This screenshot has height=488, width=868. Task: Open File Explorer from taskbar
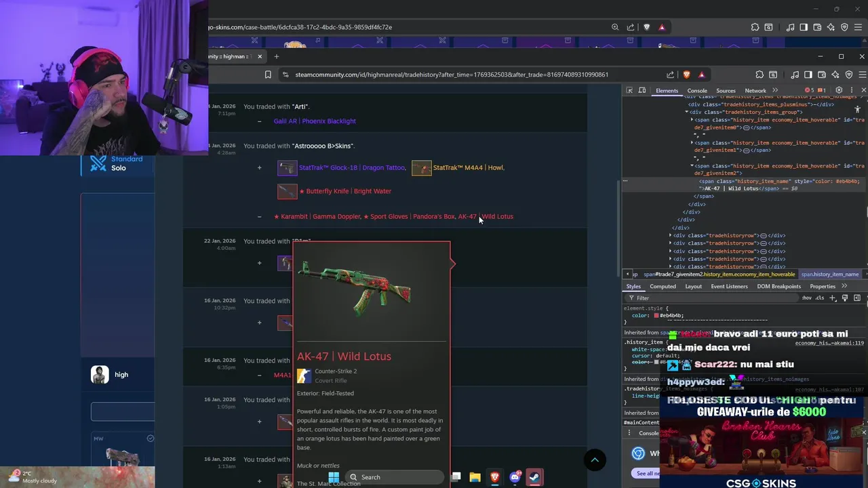[475, 477]
